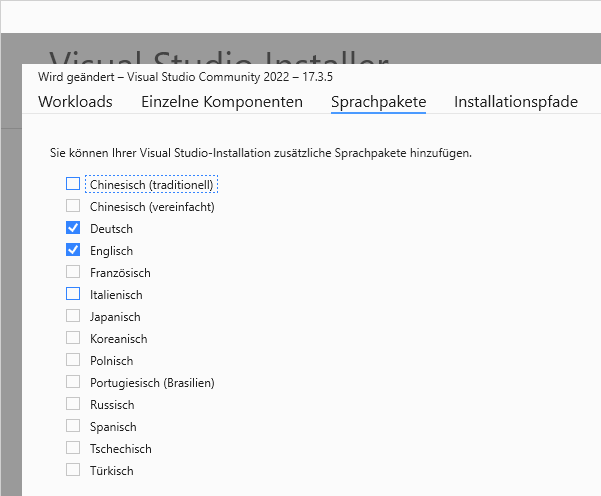Click the Italienisch label text
This screenshot has width=601, height=496.
116,295
